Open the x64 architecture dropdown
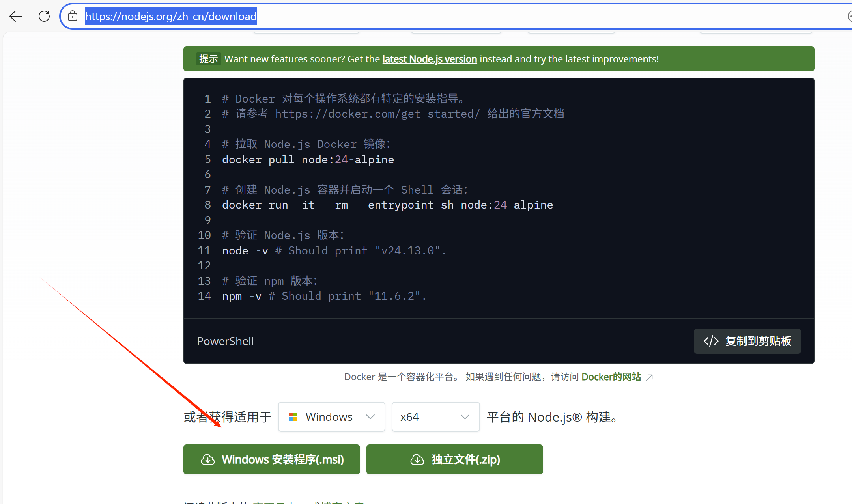Screen dimensions: 852x504 click(435, 417)
